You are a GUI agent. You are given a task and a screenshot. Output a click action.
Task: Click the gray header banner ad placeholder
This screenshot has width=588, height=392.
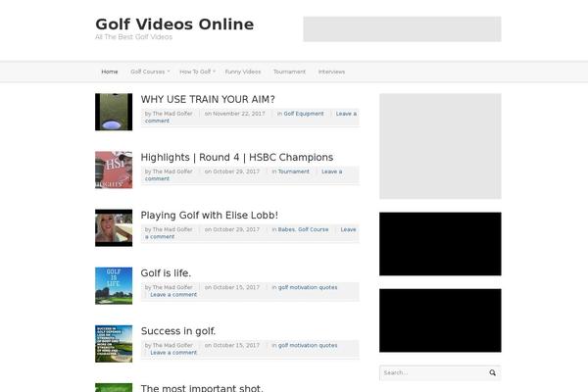(403, 28)
